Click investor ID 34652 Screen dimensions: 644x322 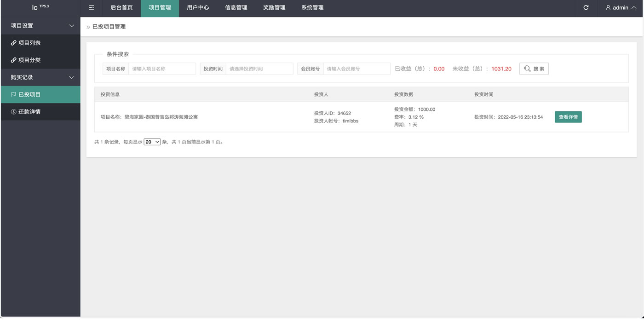click(x=344, y=113)
